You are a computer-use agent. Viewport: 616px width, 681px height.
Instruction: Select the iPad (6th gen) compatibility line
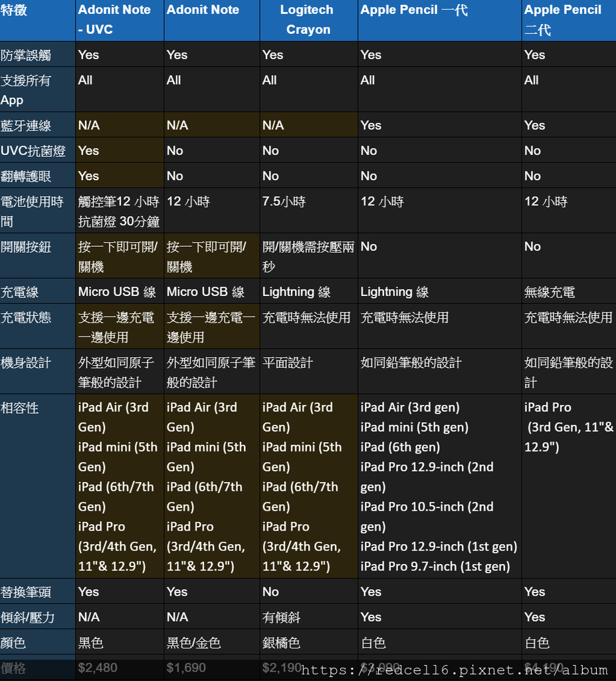pyautogui.click(x=400, y=447)
